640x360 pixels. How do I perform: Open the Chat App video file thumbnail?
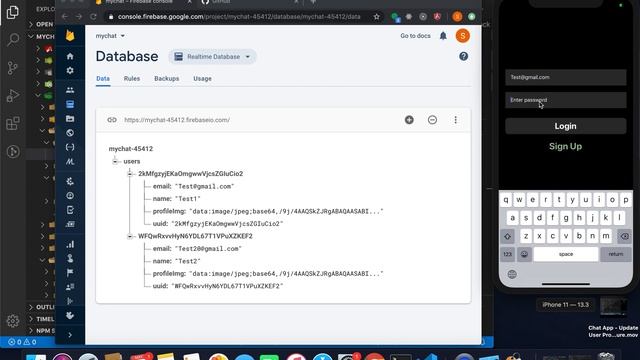[613, 307]
